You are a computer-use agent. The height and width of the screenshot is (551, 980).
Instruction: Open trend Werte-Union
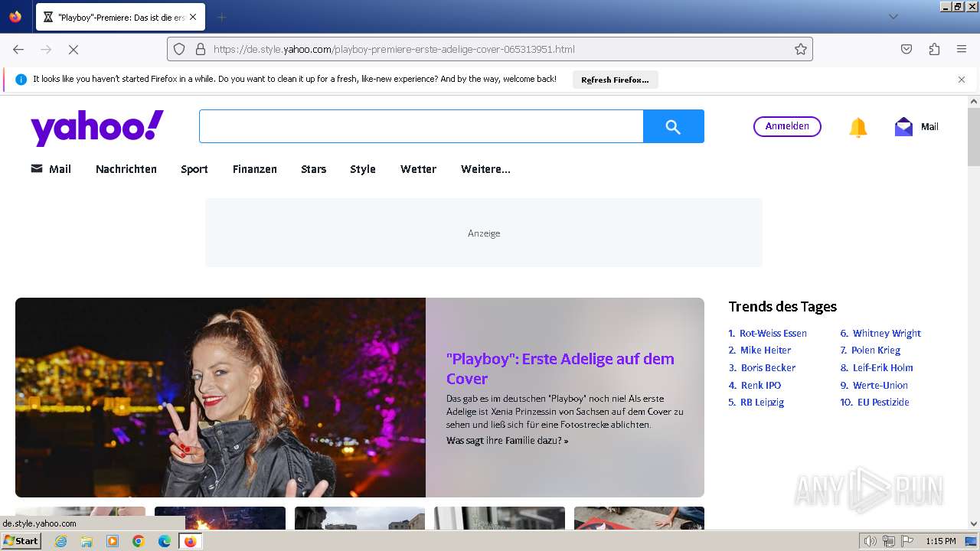coord(880,385)
